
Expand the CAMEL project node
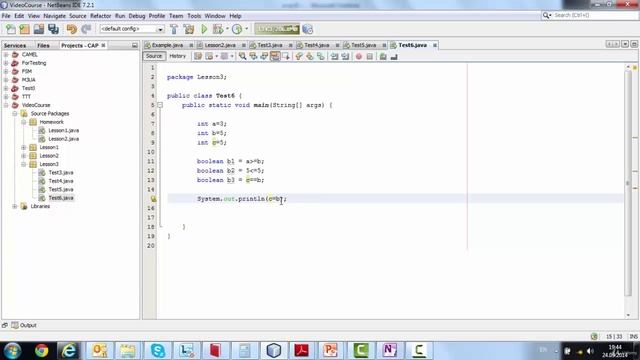[6, 54]
